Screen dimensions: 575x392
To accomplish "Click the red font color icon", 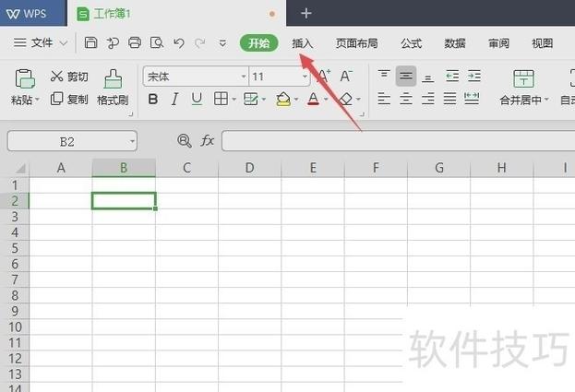I will coord(313,99).
